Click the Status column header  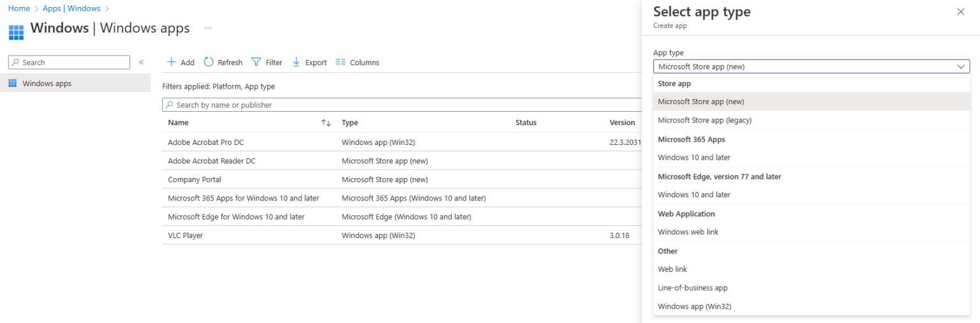526,123
